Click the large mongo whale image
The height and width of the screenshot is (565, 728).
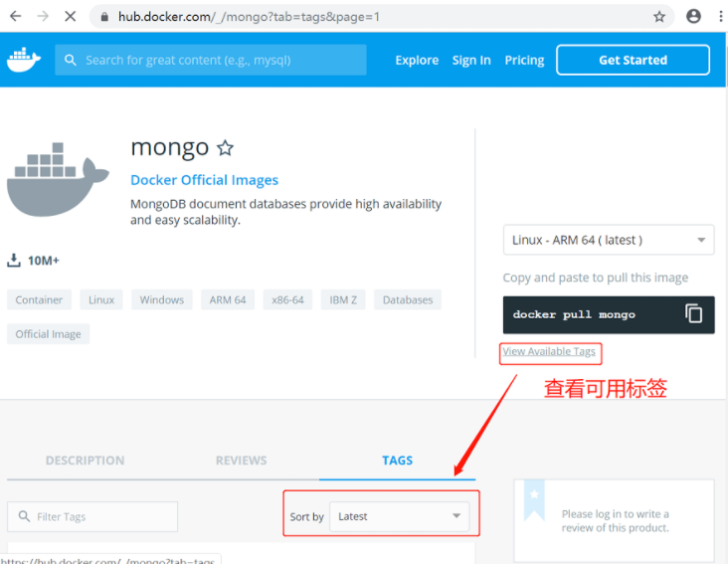tap(58, 180)
